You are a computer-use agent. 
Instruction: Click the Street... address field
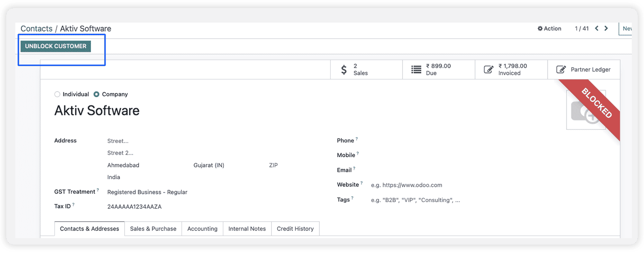[118, 141]
